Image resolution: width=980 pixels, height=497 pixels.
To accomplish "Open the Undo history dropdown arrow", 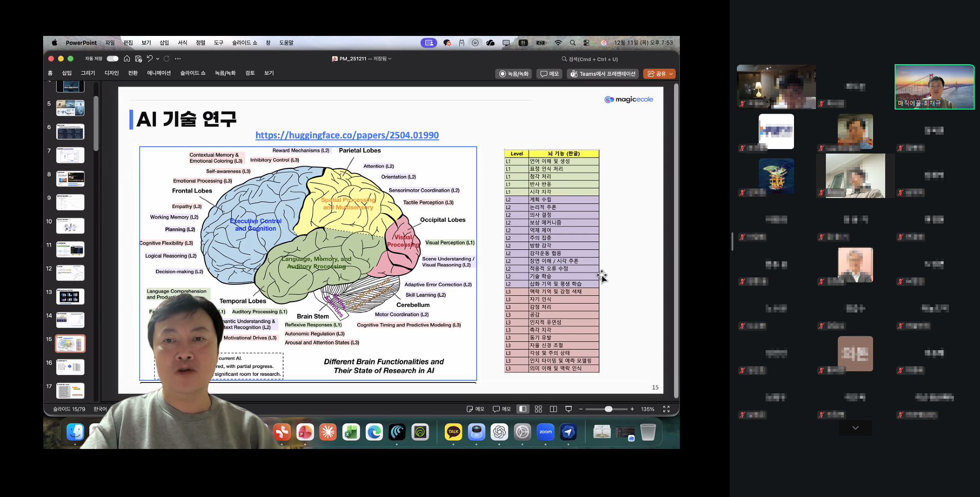I will [x=158, y=59].
